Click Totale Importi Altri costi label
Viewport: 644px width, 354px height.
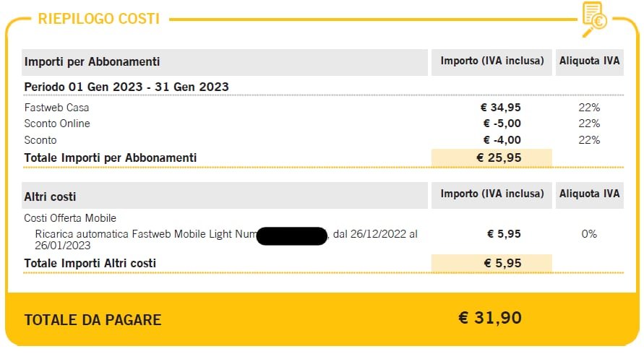[90, 263]
